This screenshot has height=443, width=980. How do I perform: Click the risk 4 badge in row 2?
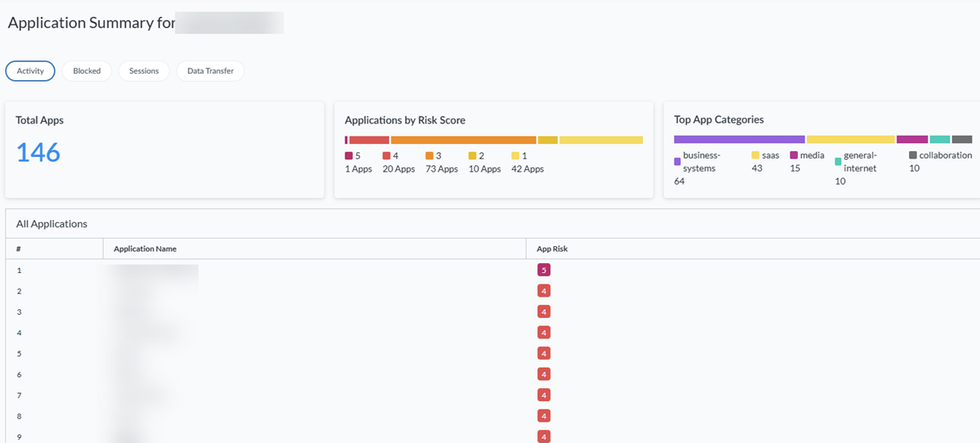pos(544,291)
